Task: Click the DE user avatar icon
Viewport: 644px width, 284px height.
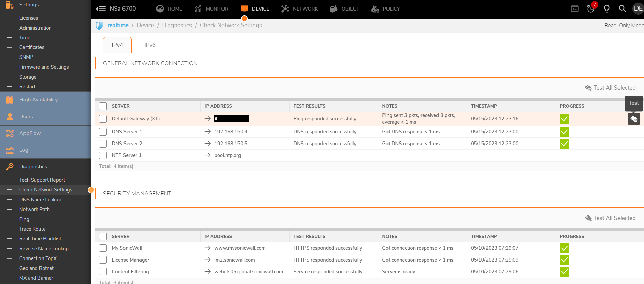Action: coord(638,9)
